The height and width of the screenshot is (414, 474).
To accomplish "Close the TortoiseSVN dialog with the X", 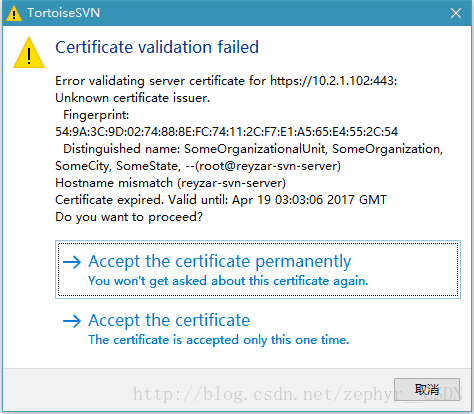I will click(456, 13).
